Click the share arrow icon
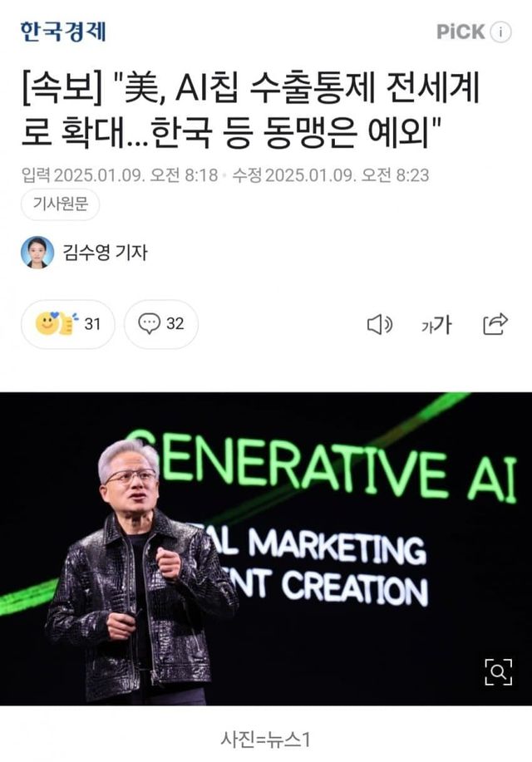Viewport: 532px width, 762px height. [x=495, y=324]
